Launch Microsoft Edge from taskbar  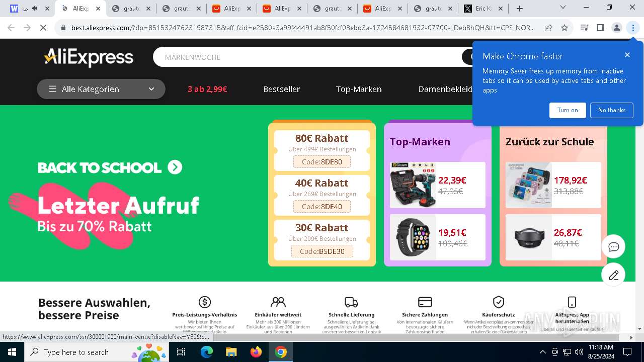[207, 352]
